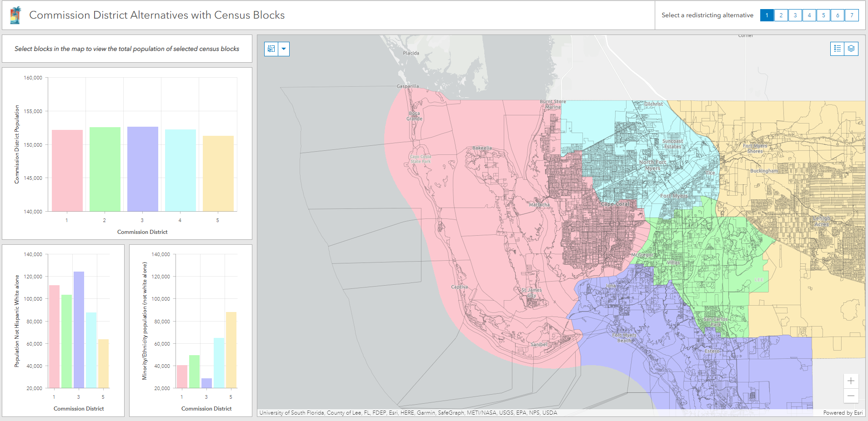This screenshot has height=421, width=868.
Task: Select redistricting alternative 1
Action: click(767, 15)
